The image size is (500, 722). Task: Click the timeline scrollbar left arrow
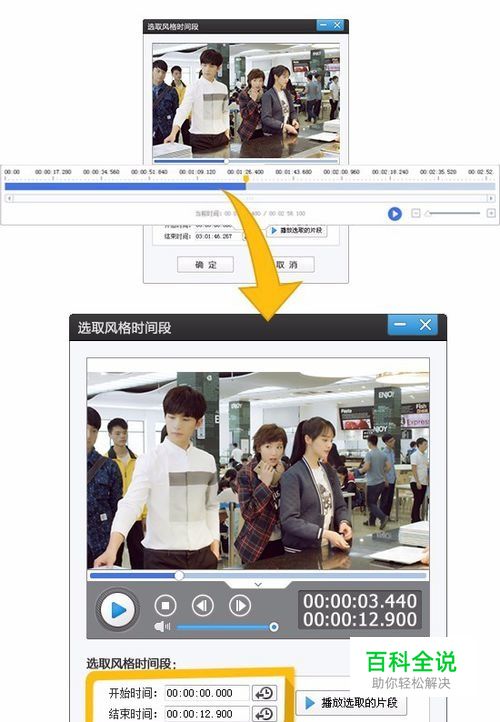coord(9,198)
